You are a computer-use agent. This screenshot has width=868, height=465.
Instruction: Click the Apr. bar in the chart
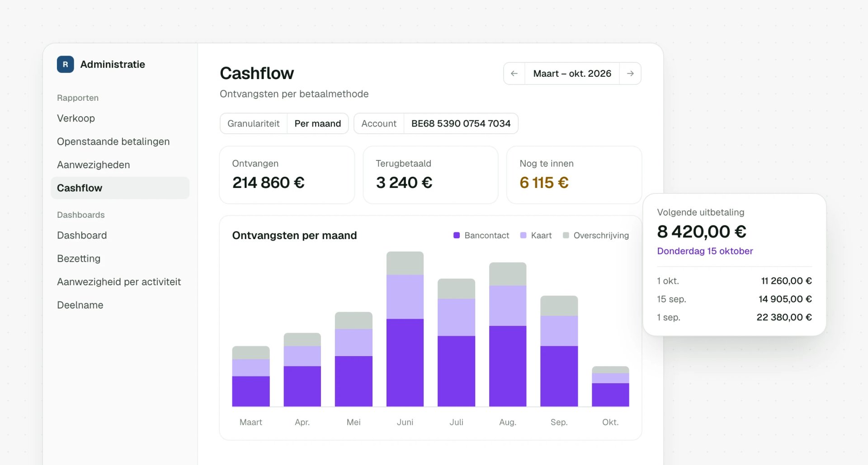tap(302, 370)
